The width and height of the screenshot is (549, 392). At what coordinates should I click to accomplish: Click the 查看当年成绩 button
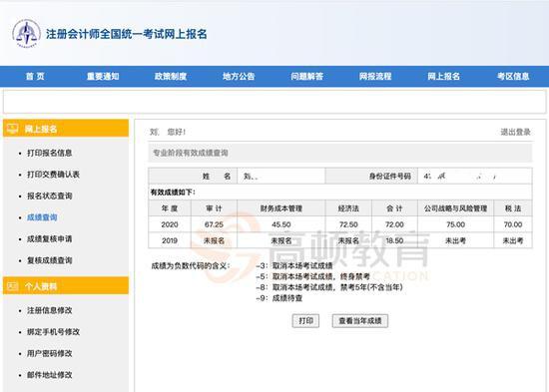360,320
